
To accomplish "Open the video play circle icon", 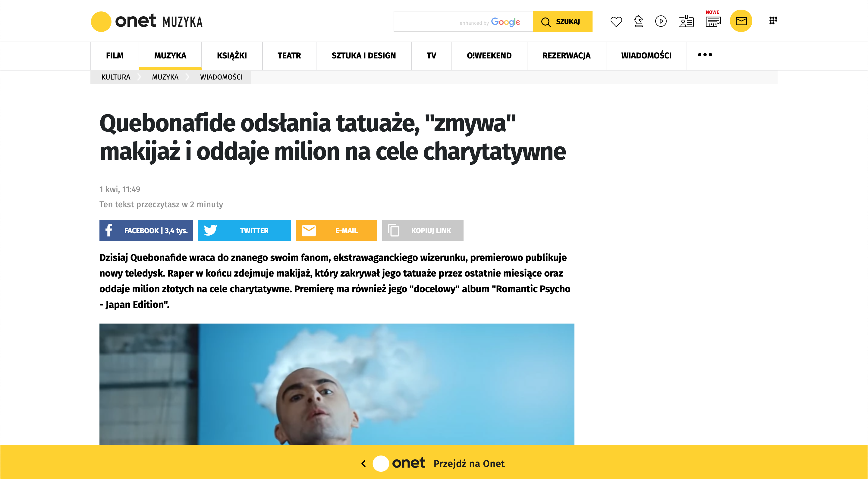I will pyautogui.click(x=661, y=21).
